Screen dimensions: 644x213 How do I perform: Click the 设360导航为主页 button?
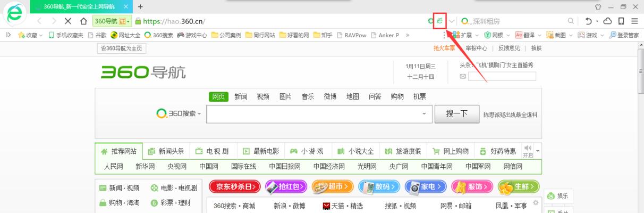[122, 48]
